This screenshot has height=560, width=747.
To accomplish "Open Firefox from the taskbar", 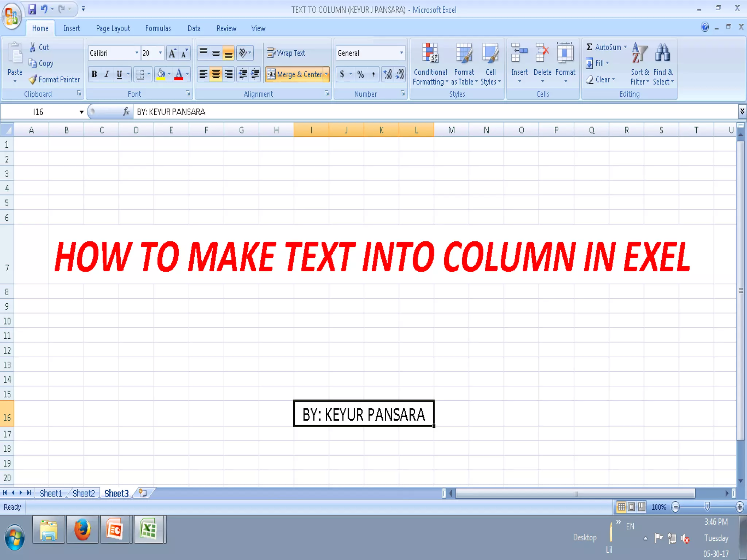I will [x=82, y=530].
